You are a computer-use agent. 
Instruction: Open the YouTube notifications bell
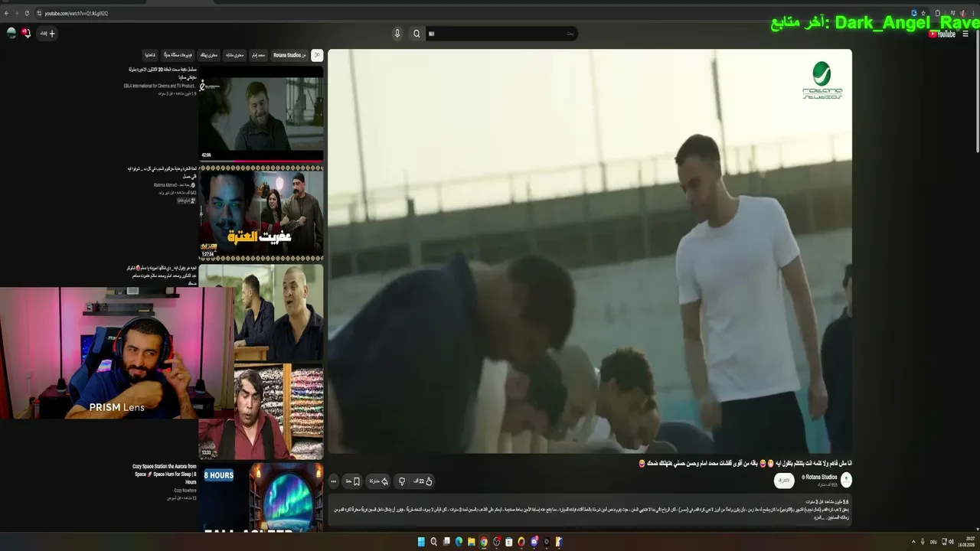click(26, 33)
